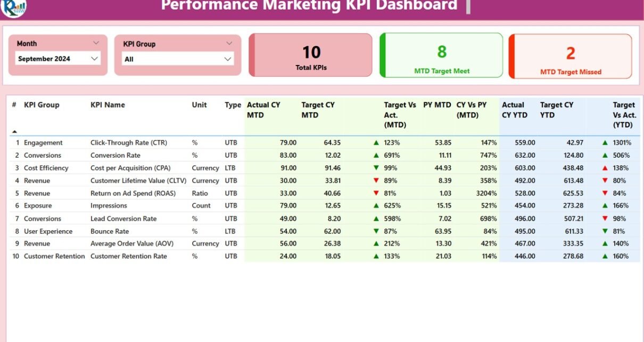Image resolution: width=644 pixels, height=342 pixels.
Task: Click green up arrow in Click-Through Rate row MTD
Action: coord(376,143)
